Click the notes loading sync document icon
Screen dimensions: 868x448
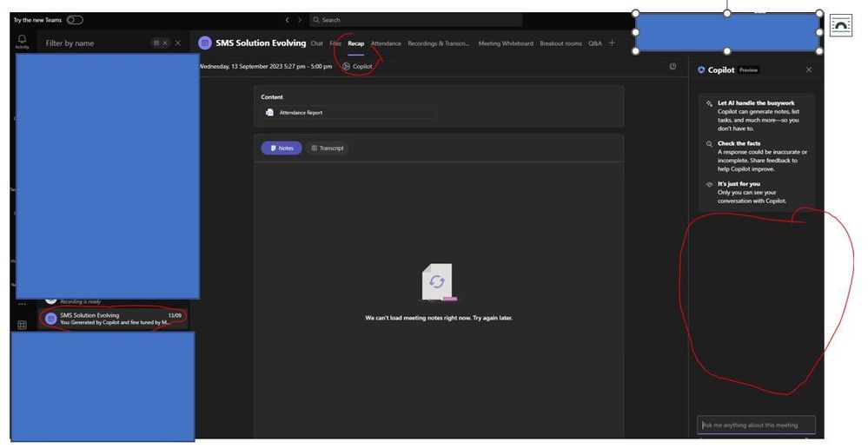pos(437,281)
